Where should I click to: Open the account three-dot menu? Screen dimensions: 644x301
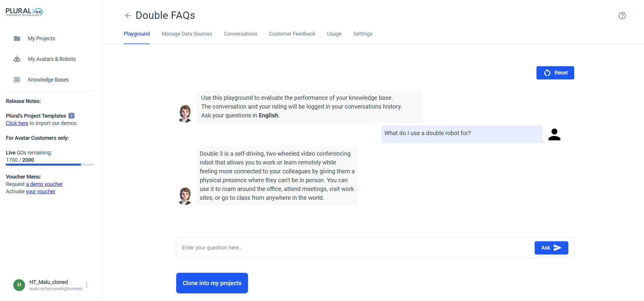(87, 285)
